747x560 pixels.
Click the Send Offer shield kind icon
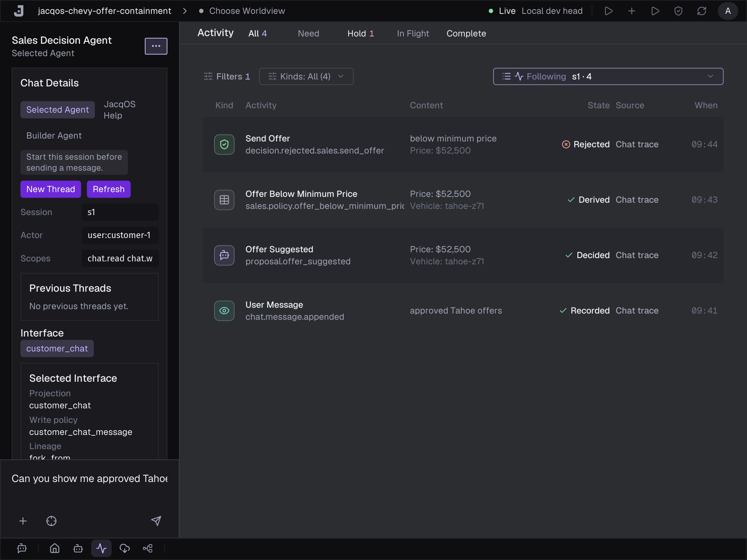pyautogui.click(x=224, y=145)
